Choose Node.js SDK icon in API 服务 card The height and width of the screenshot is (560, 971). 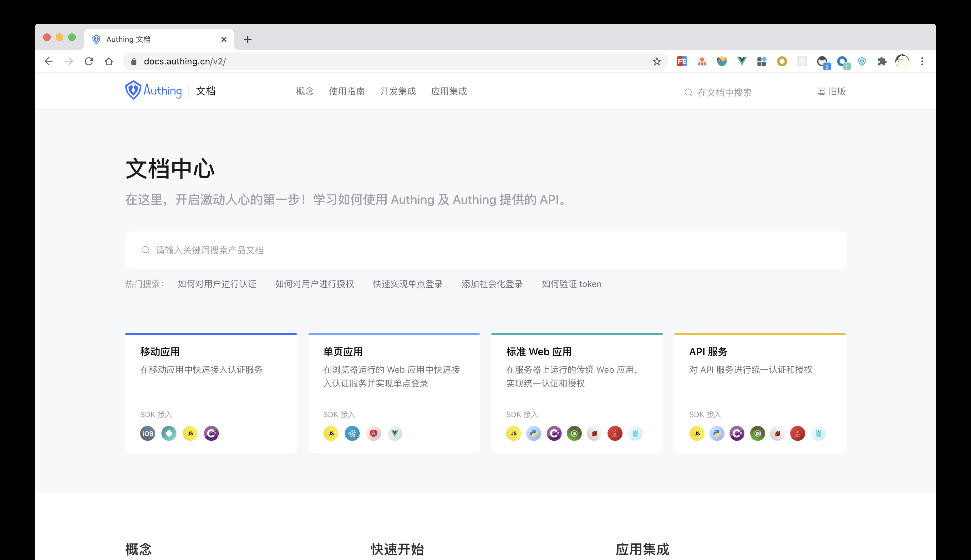(x=757, y=433)
